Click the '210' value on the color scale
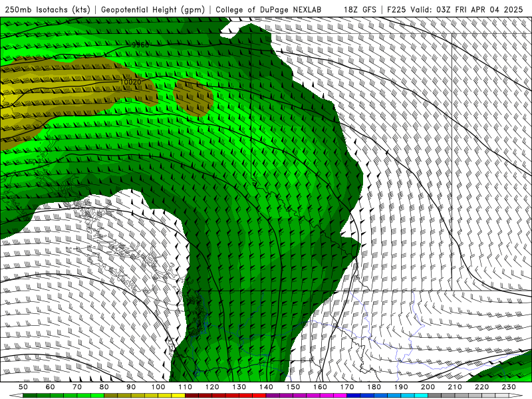This screenshot has height=399, width=532. pos(455,387)
